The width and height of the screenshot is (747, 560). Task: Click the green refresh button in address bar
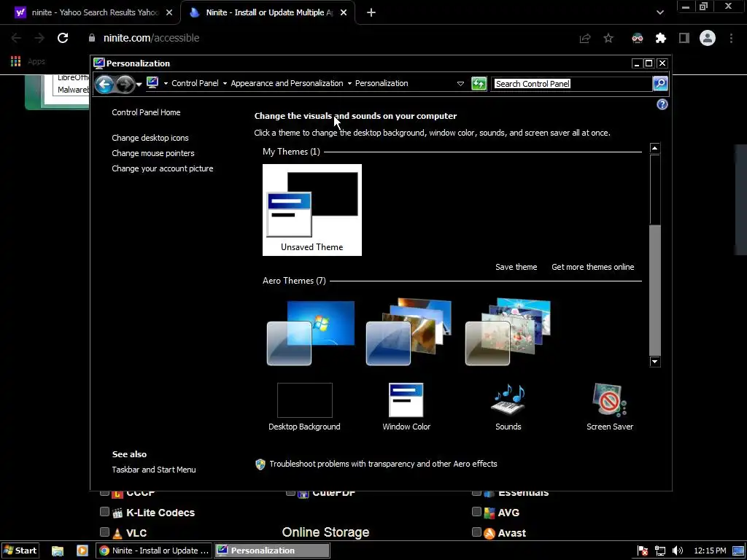click(479, 84)
